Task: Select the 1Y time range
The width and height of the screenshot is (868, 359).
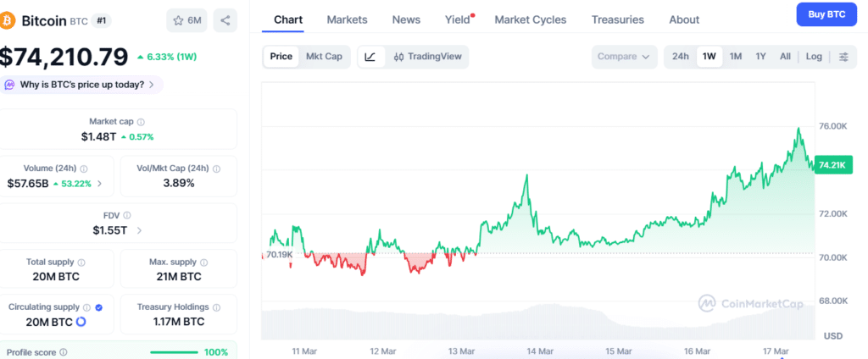Action: (x=760, y=57)
